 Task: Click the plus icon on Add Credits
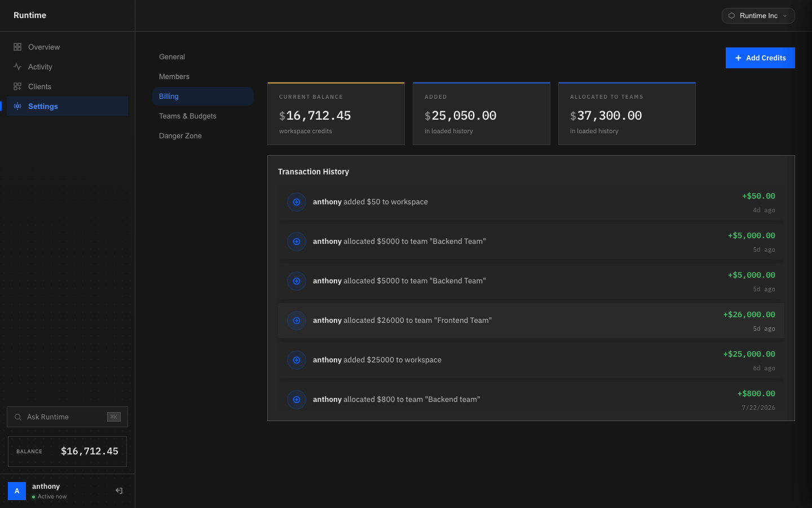pyautogui.click(x=738, y=58)
